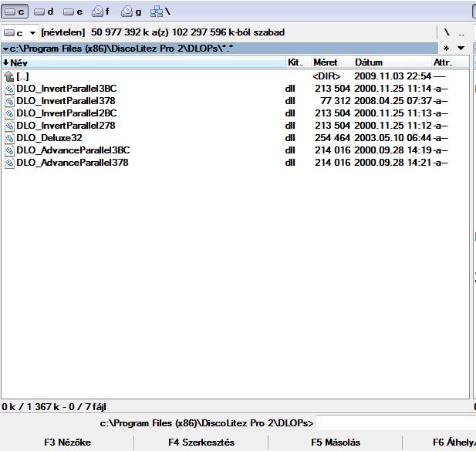Open directory hotlist asterisk button
Viewport: 476px width, 451px height.
[x=446, y=49]
